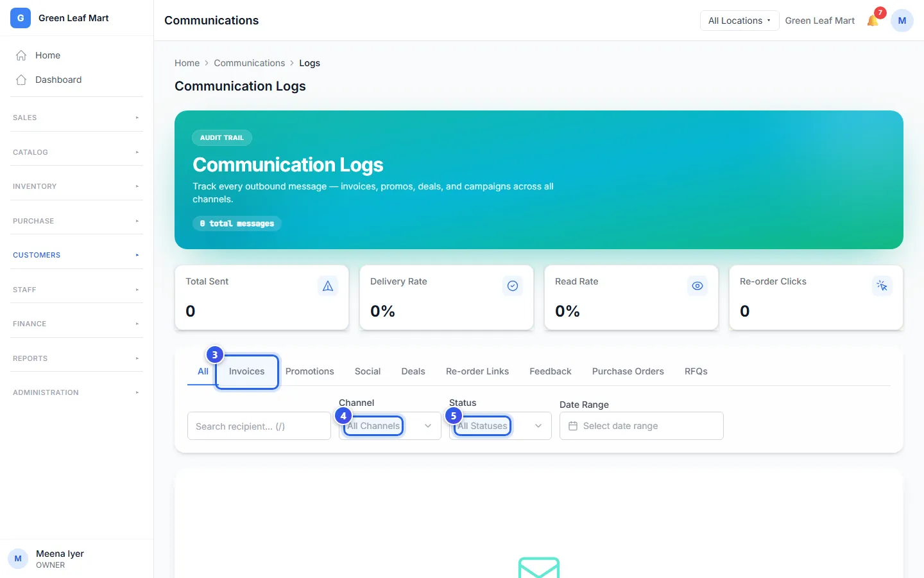Switch to the Feedback tab

[551, 371]
